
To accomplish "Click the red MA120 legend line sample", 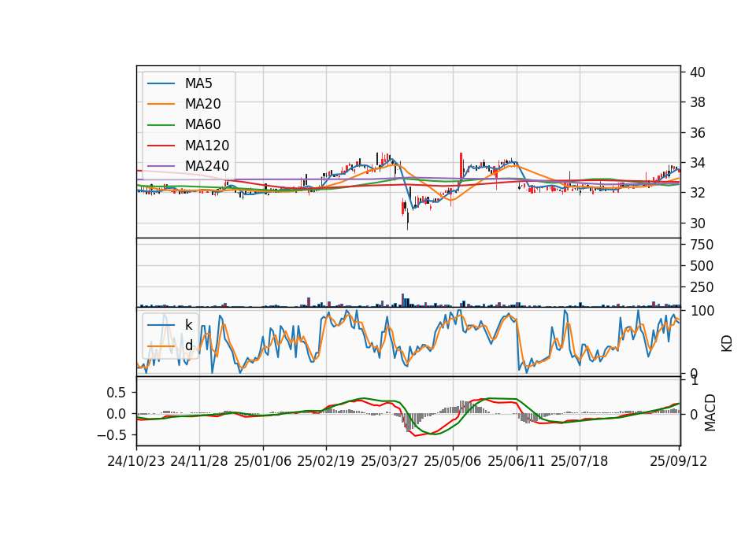I will click(161, 146).
